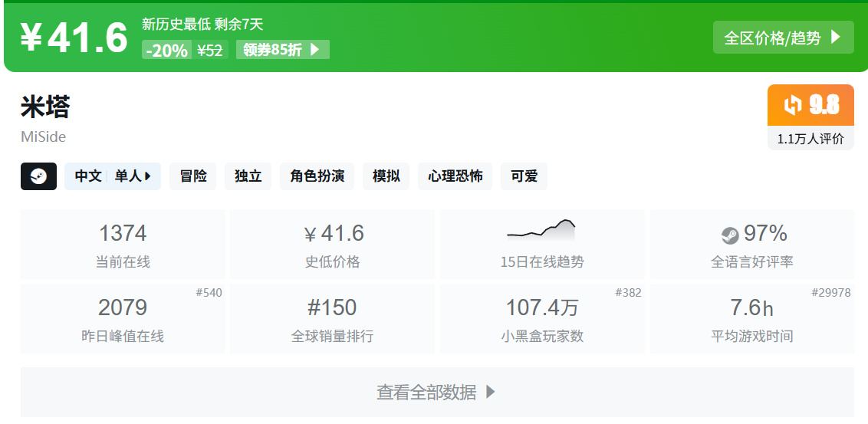Open the 全区价格/趋势 regional price trends button

783,37
